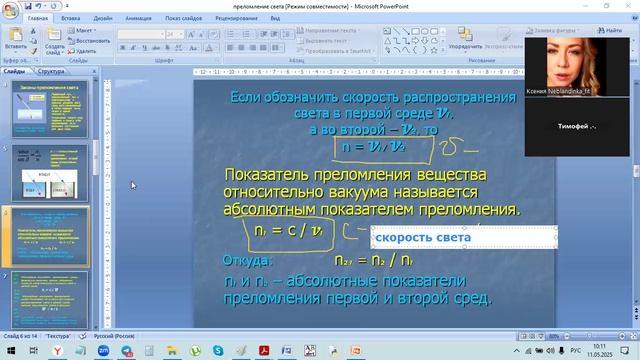Click Найти to find text

point(610,31)
